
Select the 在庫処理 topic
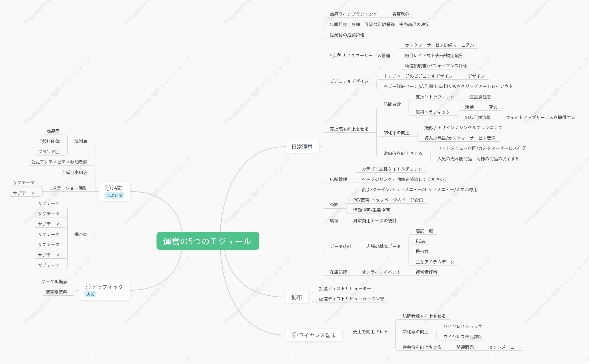(x=338, y=272)
